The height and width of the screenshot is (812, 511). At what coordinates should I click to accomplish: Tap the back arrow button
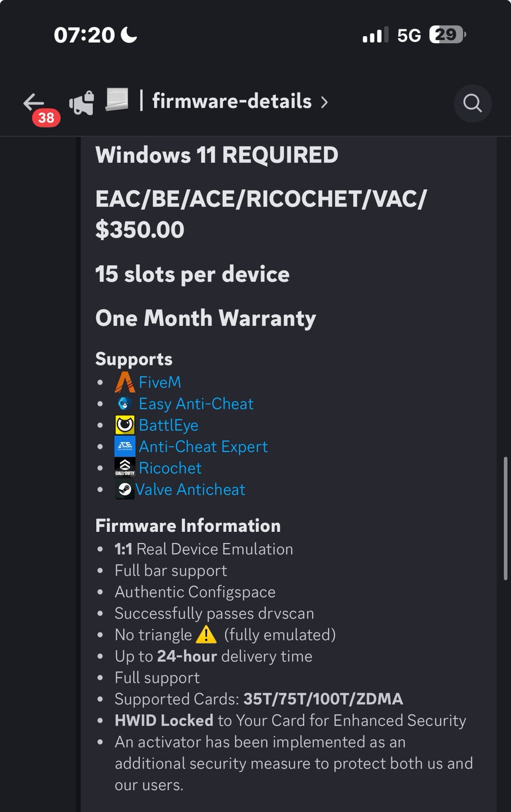[x=34, y=102]
